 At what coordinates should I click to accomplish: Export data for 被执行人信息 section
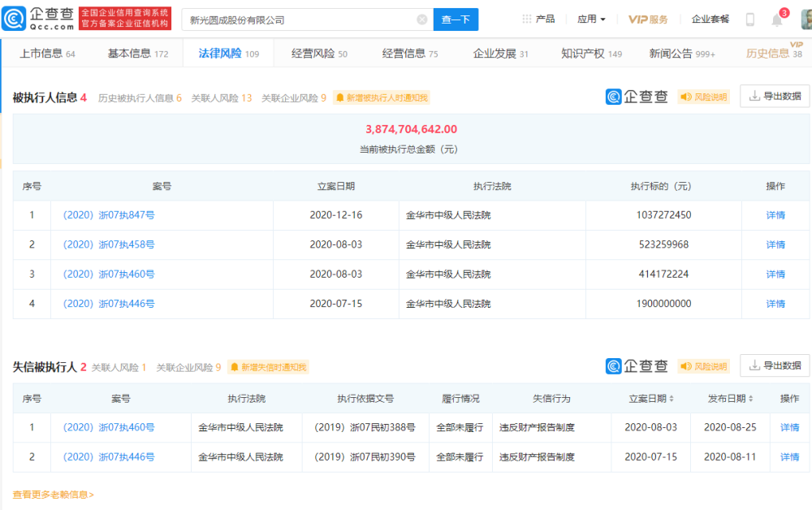pyautogui.click(x=775, y=97)
